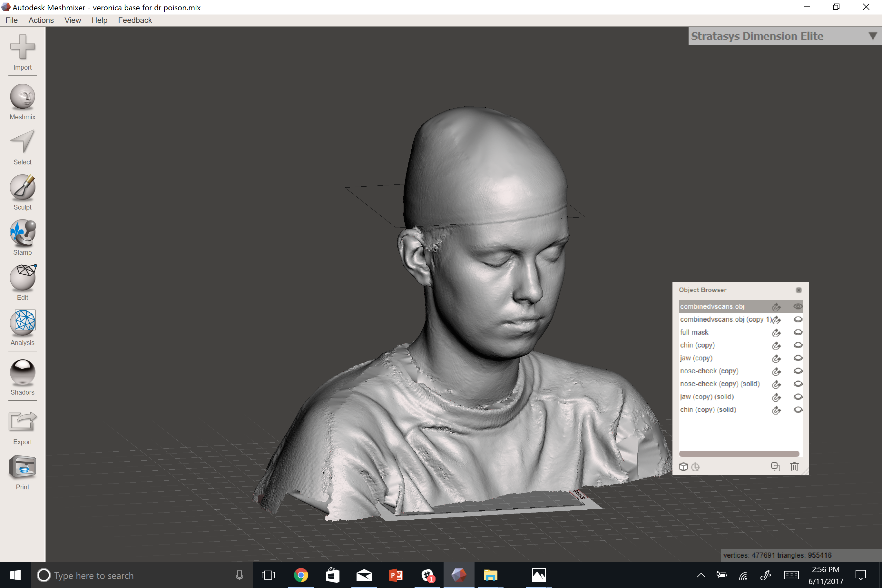Click the Export icon

(x=23, y=422)
